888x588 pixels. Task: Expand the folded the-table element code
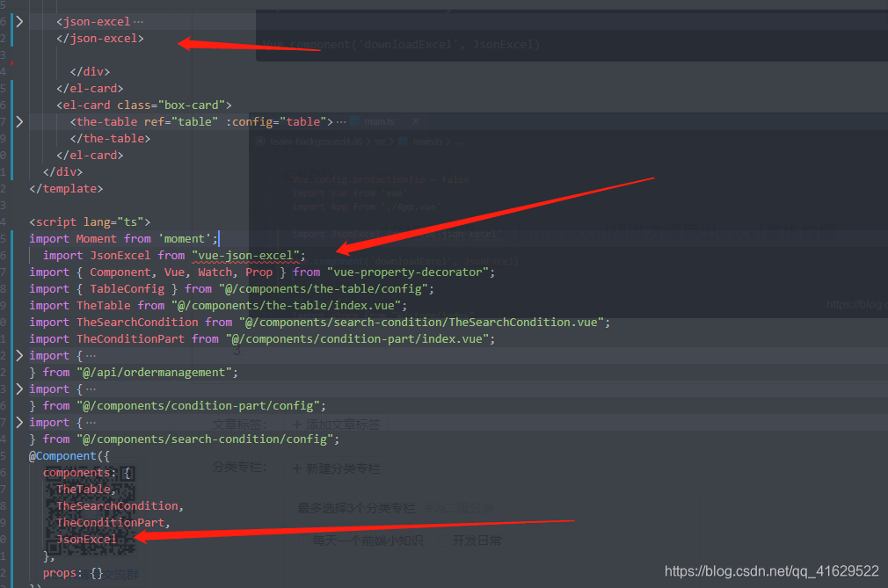19,121
